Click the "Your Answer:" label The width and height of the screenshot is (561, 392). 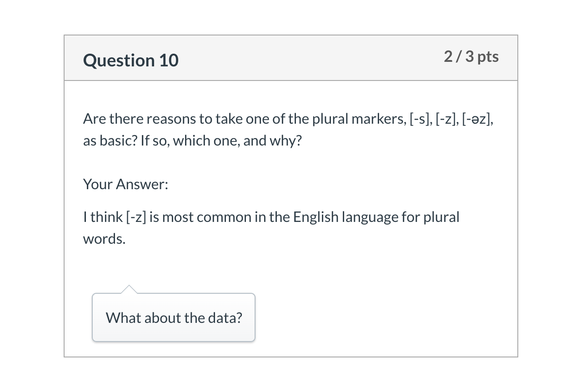pos(125,184)
